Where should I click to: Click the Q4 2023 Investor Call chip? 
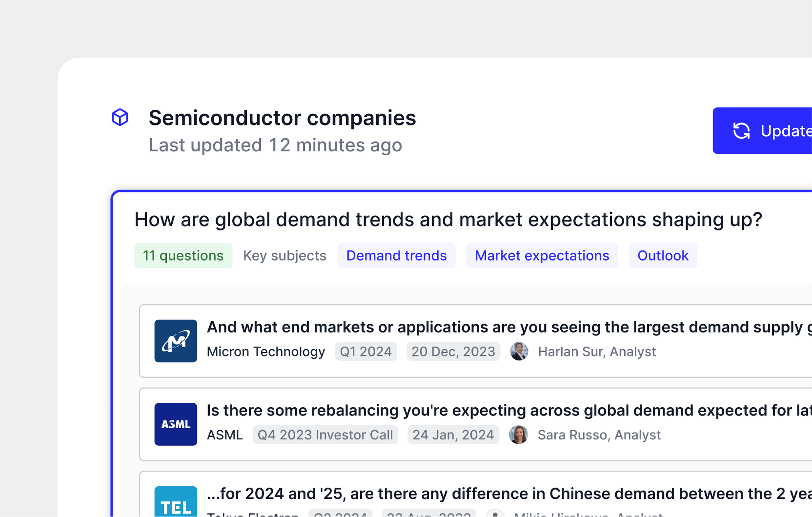point(325,435)
